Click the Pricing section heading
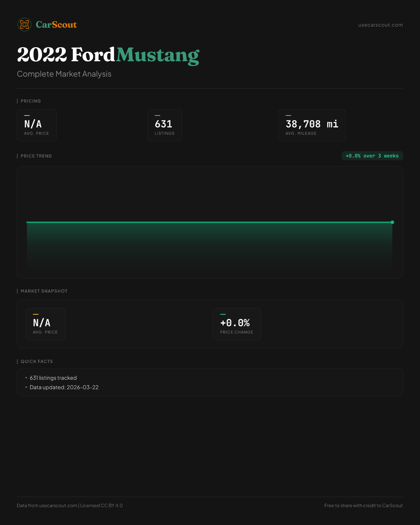420x525 pixels. (31, 101)
